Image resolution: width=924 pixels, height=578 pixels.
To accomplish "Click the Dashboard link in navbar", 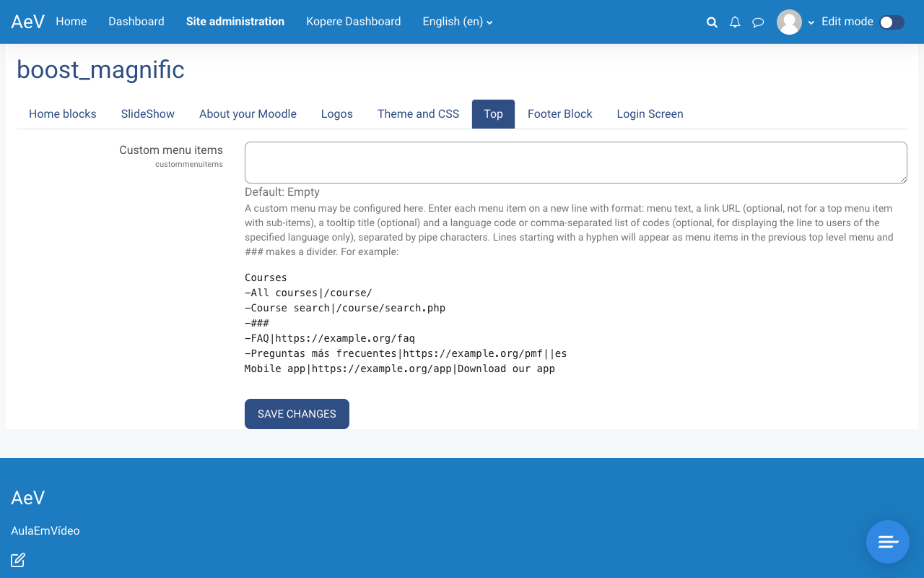I will click(136, 22).
